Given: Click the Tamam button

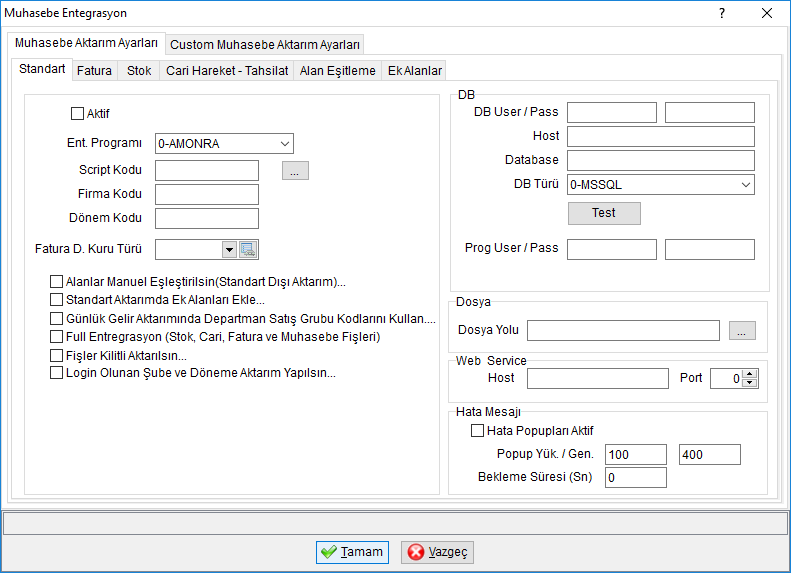Looking at the screenshot, I should (x=352, y=552).
